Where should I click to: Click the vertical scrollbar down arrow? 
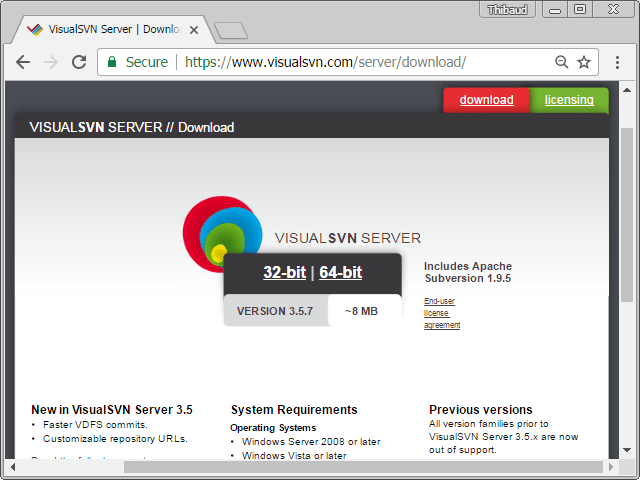pos(627,451)
